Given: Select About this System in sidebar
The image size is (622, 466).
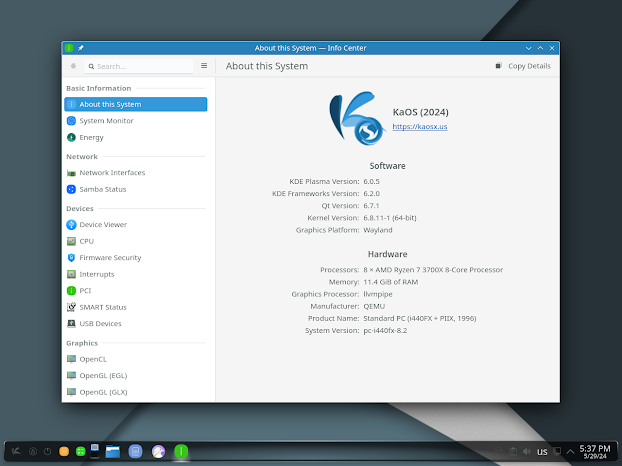Looking at the screenshot, I should [135, 104].
